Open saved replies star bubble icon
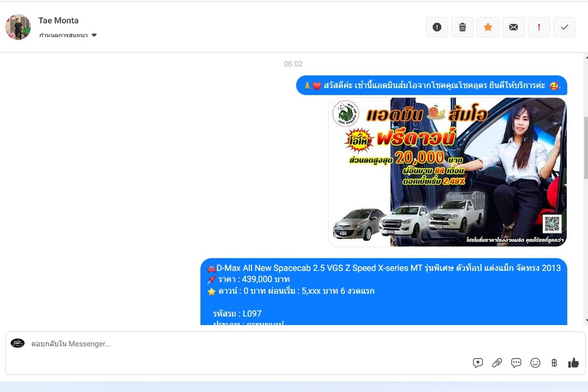The width and height of the screenshot is (588, 392). 478,363
